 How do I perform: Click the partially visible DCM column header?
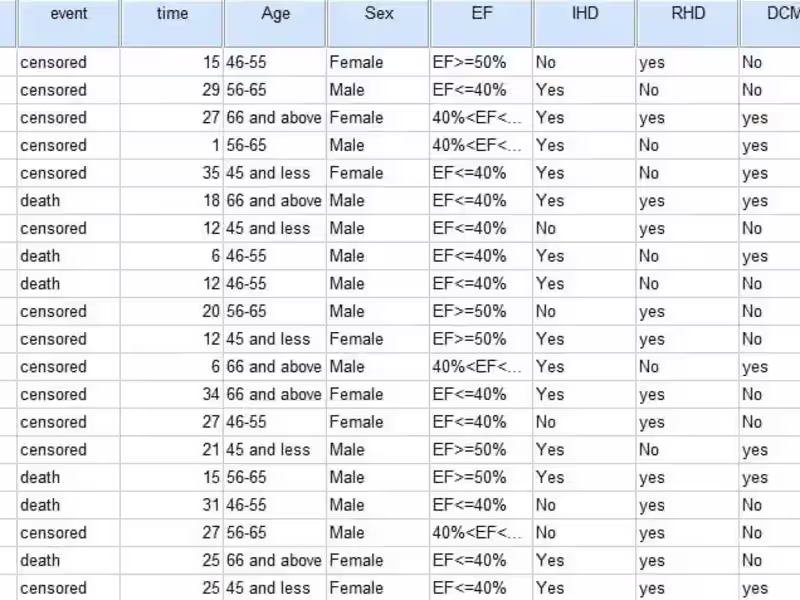click(x=770, y=15)
